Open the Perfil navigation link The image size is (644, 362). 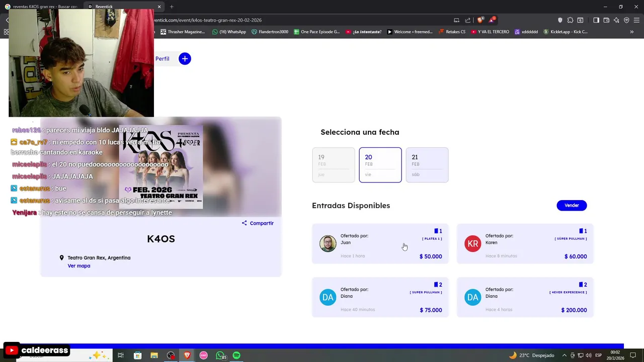(162, 59)
